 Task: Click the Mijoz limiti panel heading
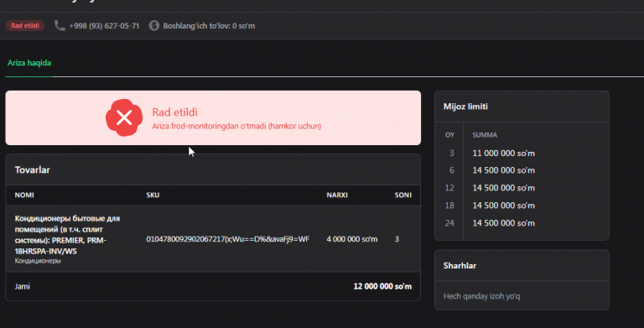[x=465, y=107]
